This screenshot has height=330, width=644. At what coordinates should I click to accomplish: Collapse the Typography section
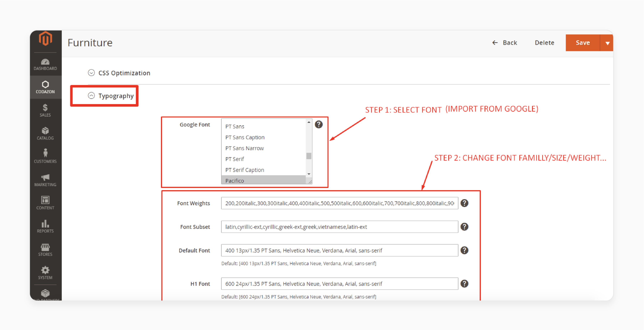[x=111, y=96]
